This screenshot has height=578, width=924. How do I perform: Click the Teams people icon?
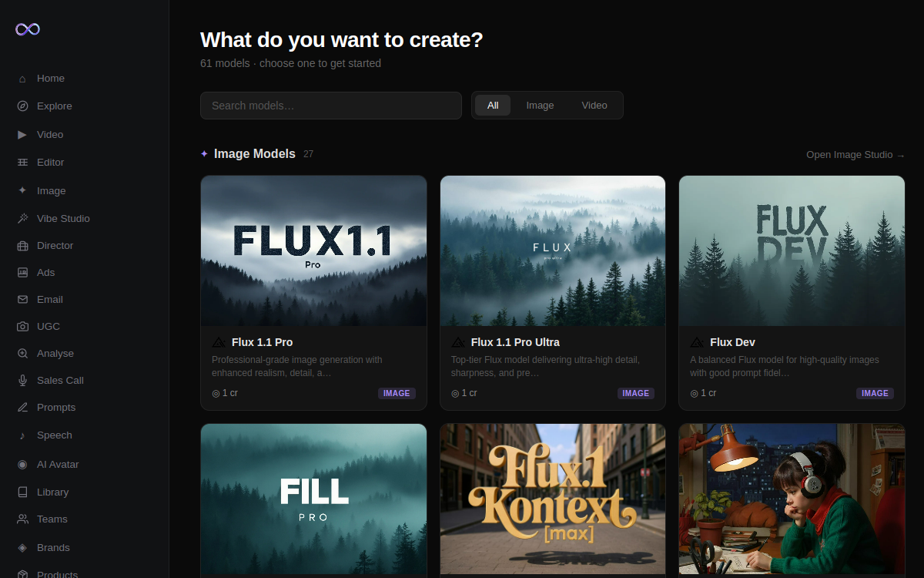point(22,519)
